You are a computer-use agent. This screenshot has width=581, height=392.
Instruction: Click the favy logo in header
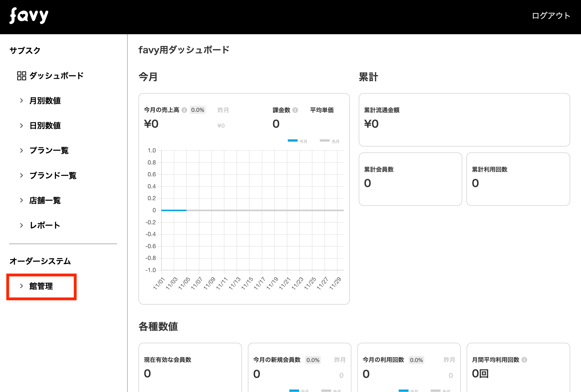[x=29, y=16]
